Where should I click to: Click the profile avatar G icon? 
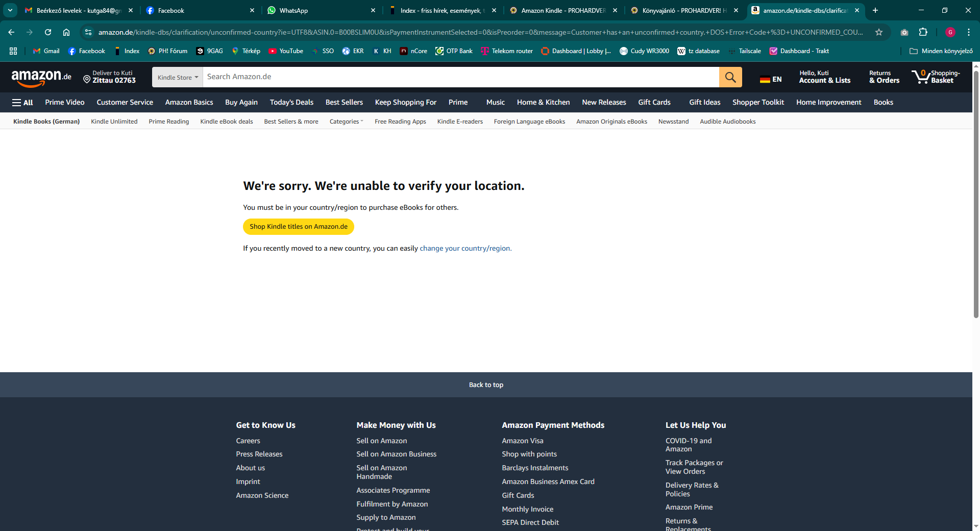(950, 32)
